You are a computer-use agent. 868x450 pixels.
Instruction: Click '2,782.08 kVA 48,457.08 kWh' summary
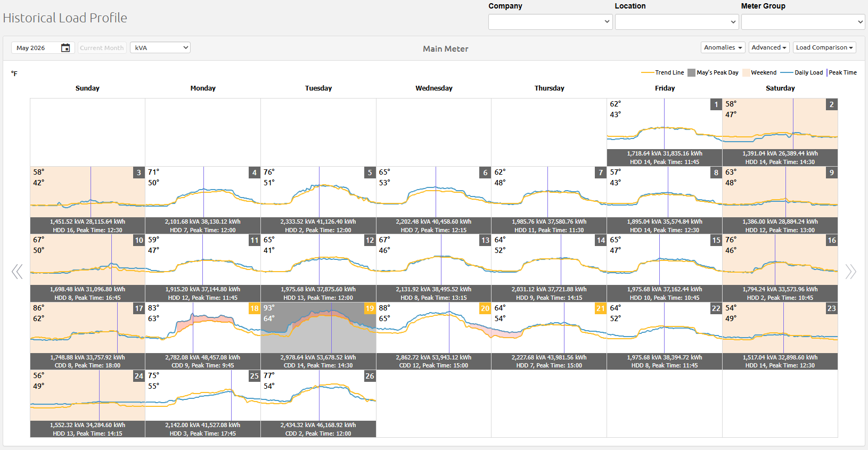tap(203, 357)
